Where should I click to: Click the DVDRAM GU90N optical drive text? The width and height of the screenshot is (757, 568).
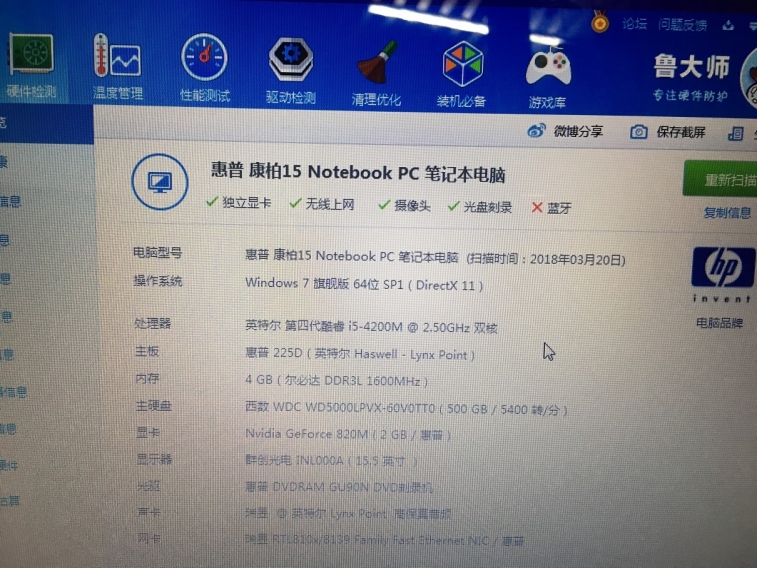coord(338,487)
